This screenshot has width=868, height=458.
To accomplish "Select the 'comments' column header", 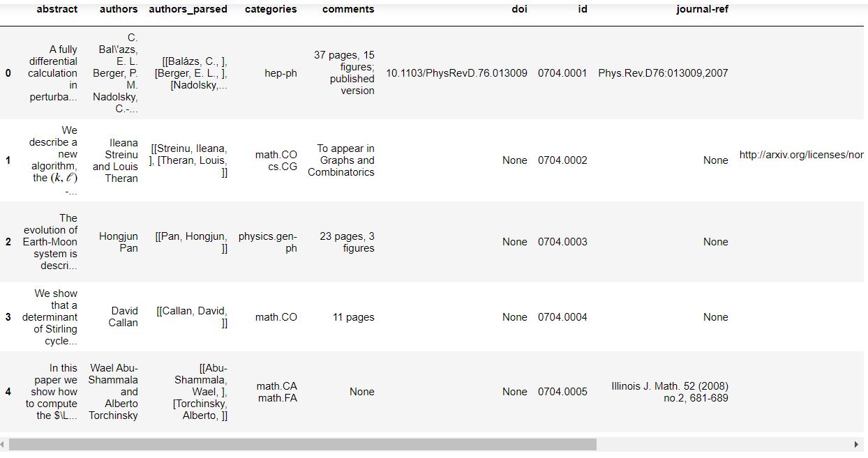I will click(x=348, y=10).
